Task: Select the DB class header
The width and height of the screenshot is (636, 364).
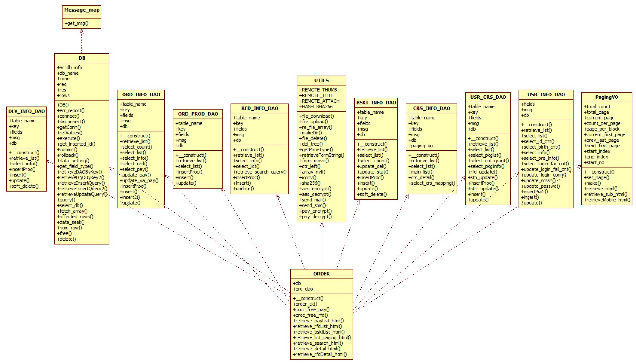Action: pyautogui.click(x=82, y=58)
